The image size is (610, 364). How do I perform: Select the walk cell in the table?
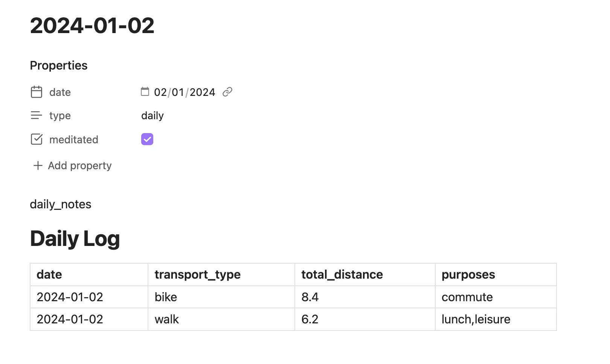tap(166, 319)
